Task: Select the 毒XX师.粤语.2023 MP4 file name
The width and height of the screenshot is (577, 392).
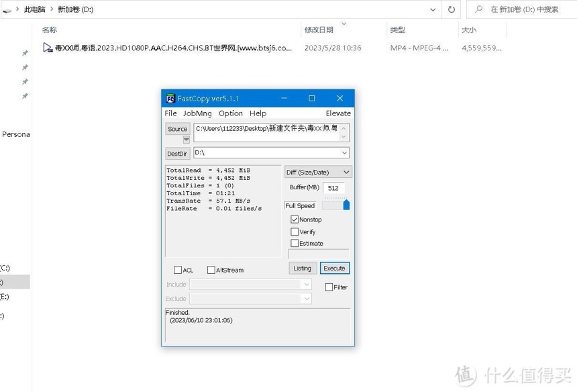Action: point(173,48)
